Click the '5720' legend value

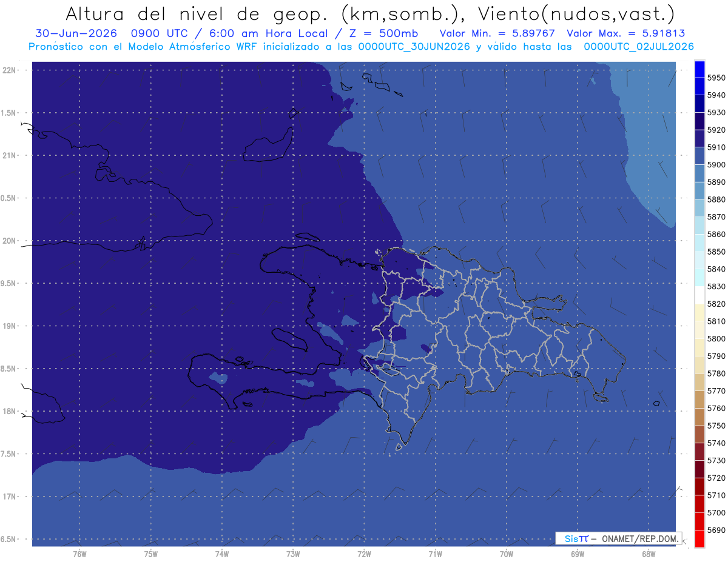(x=716, y=478)
